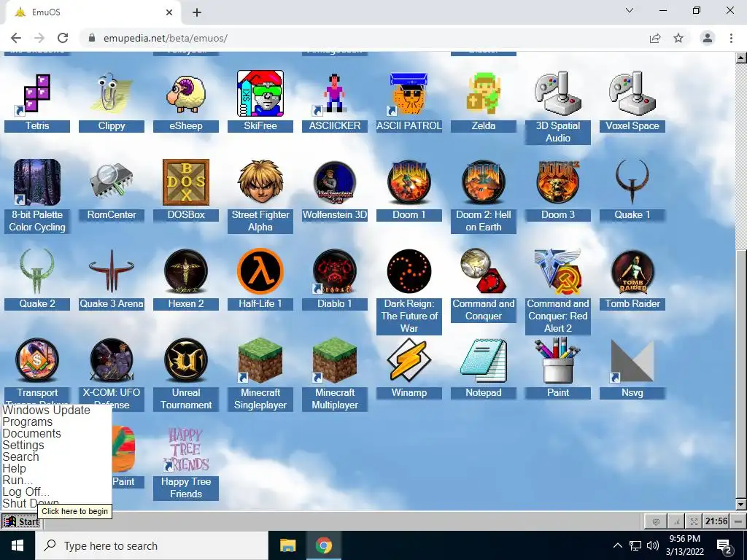This screenshot has width=747, height=560.
Task: Open 3D Spatial Audio joystick icon
Action: coord(558,94)
